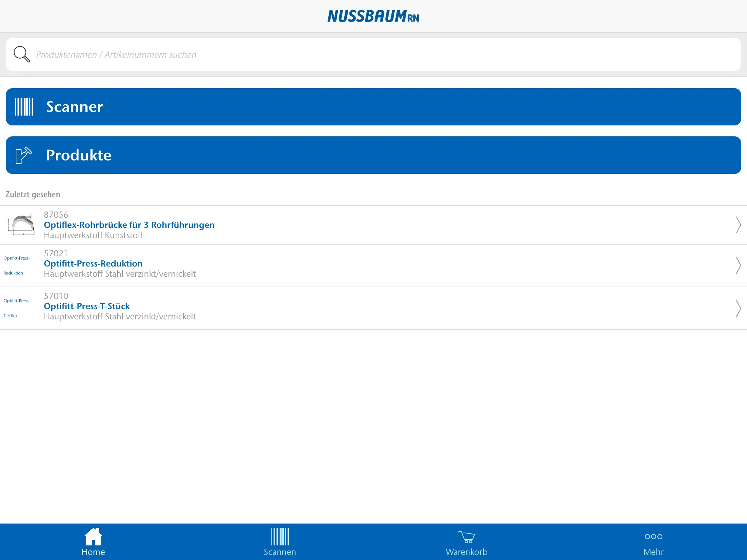Click the NUSSBAUM RN logo
Screen dimensions: 747x560
pos(373,16)
